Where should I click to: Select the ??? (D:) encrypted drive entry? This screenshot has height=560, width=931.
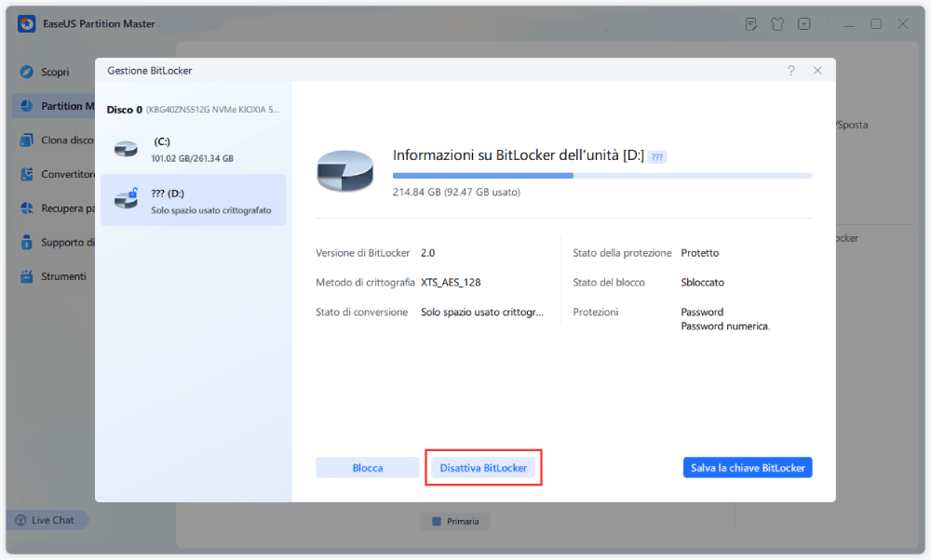(x=194, y=200)
